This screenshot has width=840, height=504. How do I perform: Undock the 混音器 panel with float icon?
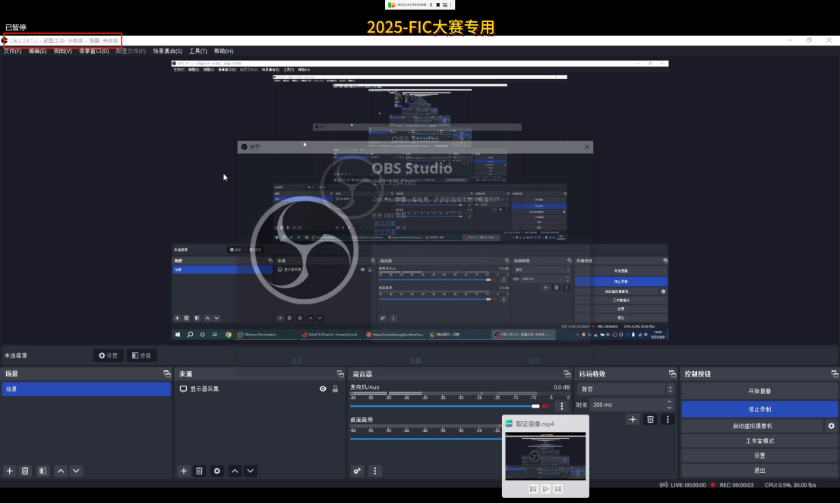567,374
